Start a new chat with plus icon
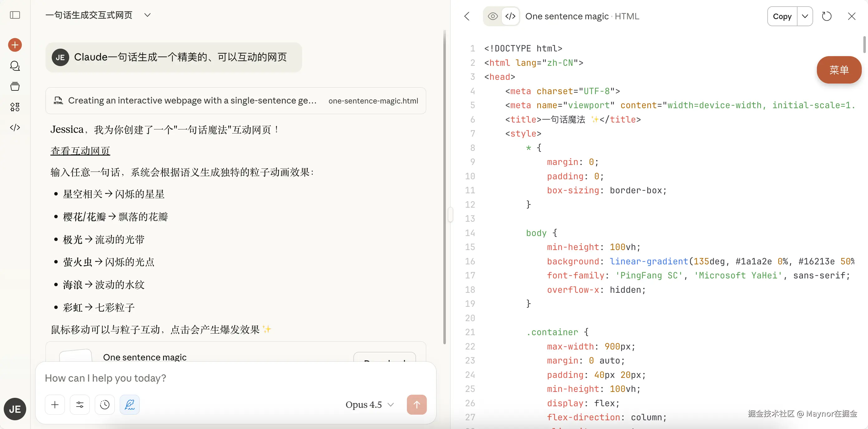 click(x=15, y=45)
